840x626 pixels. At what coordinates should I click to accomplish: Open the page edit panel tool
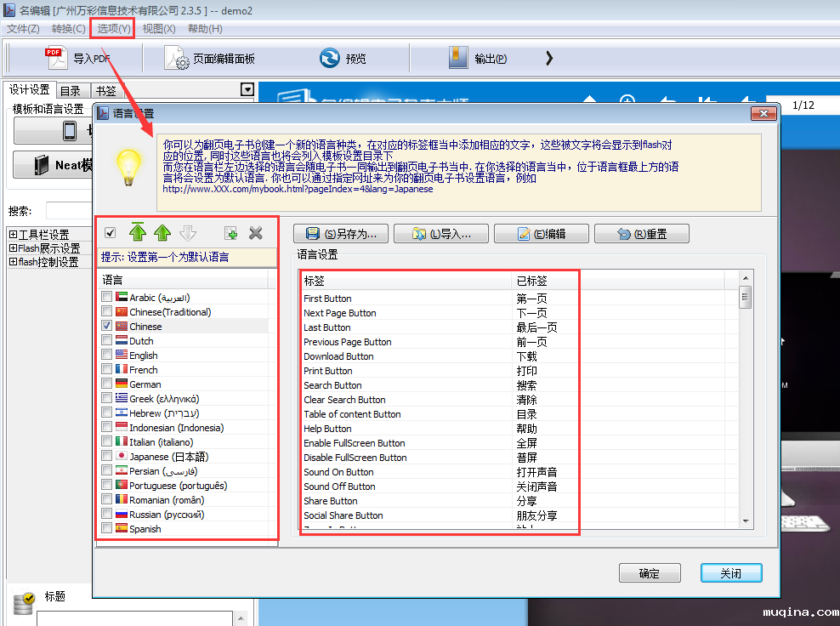click(177, 58)
